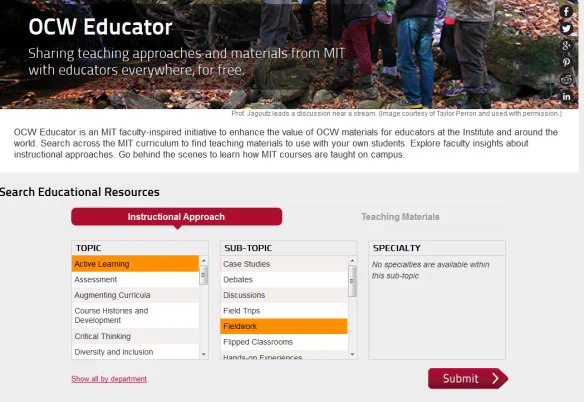584x402 pixels.
Task: Pin the page on Pinterest
Action: tap(566, 62)
